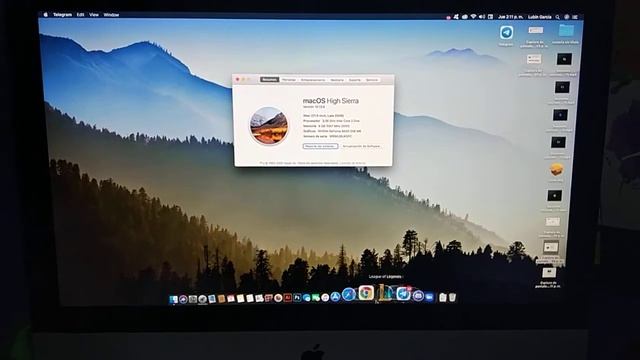Switch to the Soporte tab

pyautogui.click(x=355, y=80)
